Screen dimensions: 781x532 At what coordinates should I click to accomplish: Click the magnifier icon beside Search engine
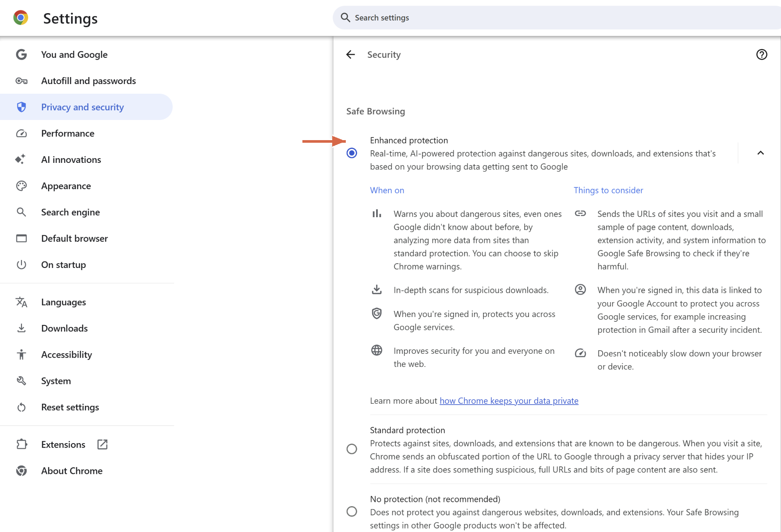click(21, 212)
